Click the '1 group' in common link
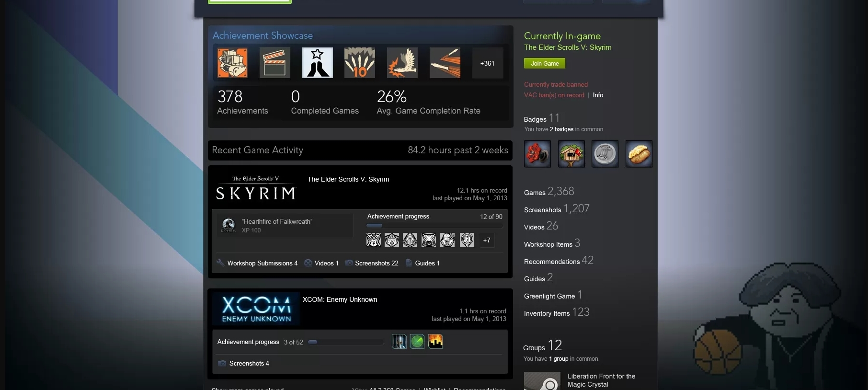 point(559,359)
